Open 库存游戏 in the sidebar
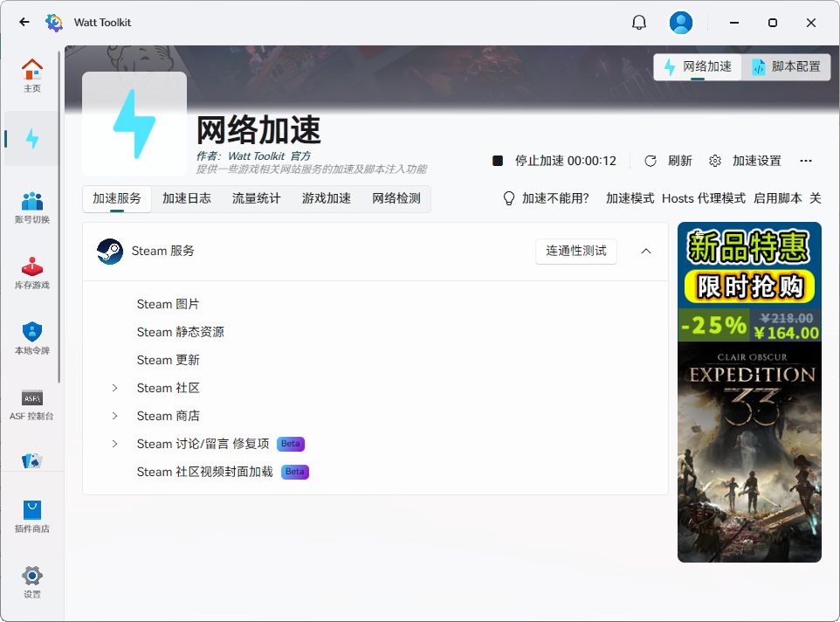This screenshot has width=840, height=622. (32, 271)
